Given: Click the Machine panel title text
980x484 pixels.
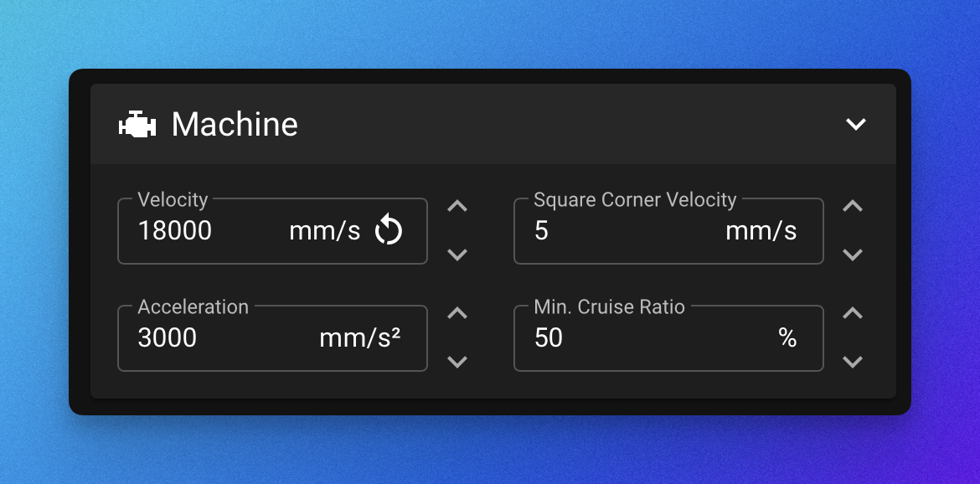Looking at the screenshot, I should click(x=235, y=124).
